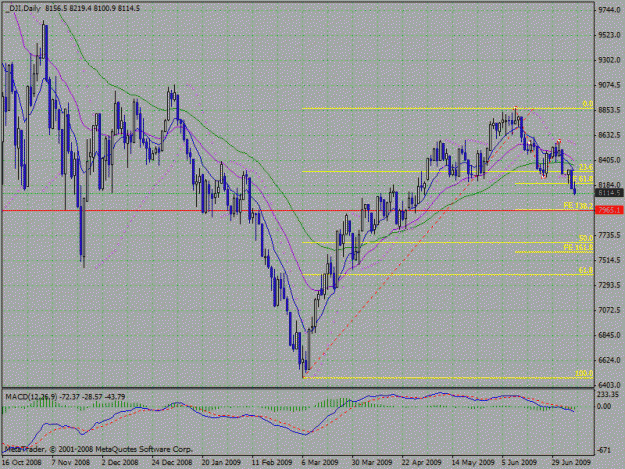Click the FE 138.2 expansion label
Viewport: 625px width, 469px height.
pos(578,206)
